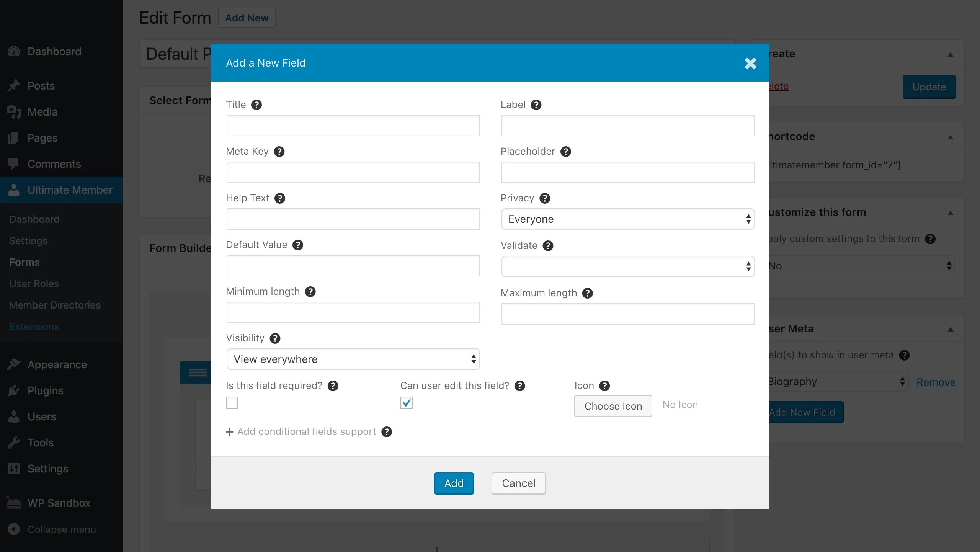Open the Plugins menu in sidebar
Screen dimensions: 980x552
click(45, 390)
